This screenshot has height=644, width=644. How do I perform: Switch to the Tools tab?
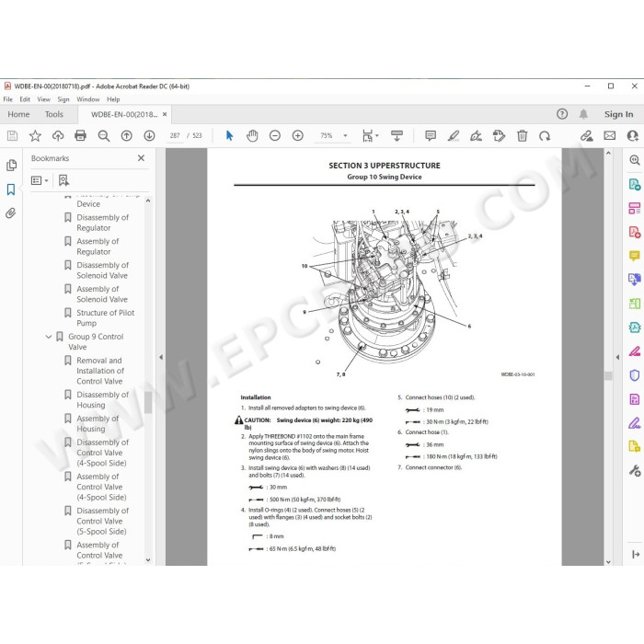click(x=54, y=114)
